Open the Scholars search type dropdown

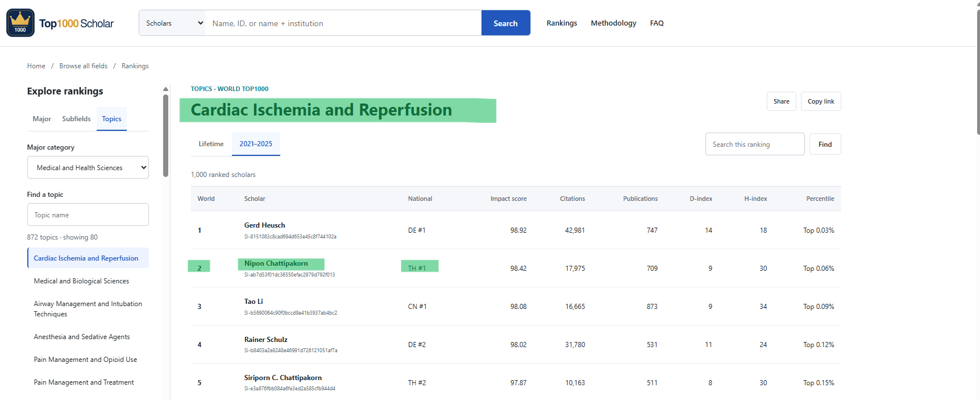coord(172,23)
